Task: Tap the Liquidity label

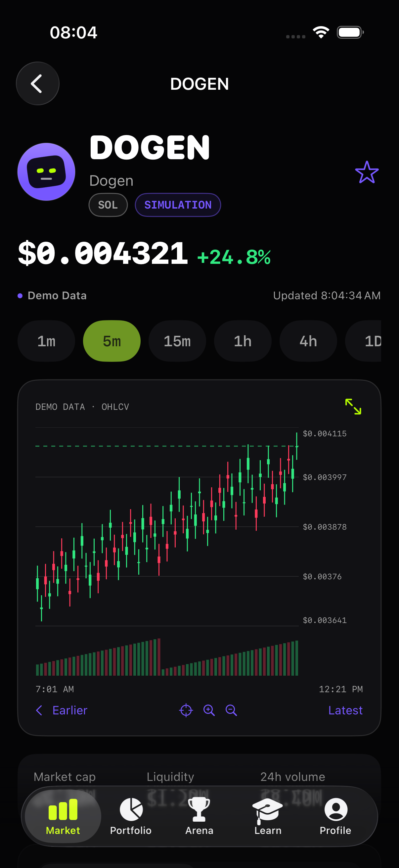Action: pyautogui.click(x=170, y=777)
